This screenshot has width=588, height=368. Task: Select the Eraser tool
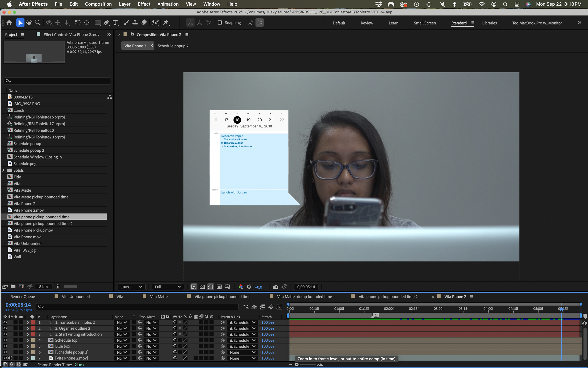click(x=144, y=23)
